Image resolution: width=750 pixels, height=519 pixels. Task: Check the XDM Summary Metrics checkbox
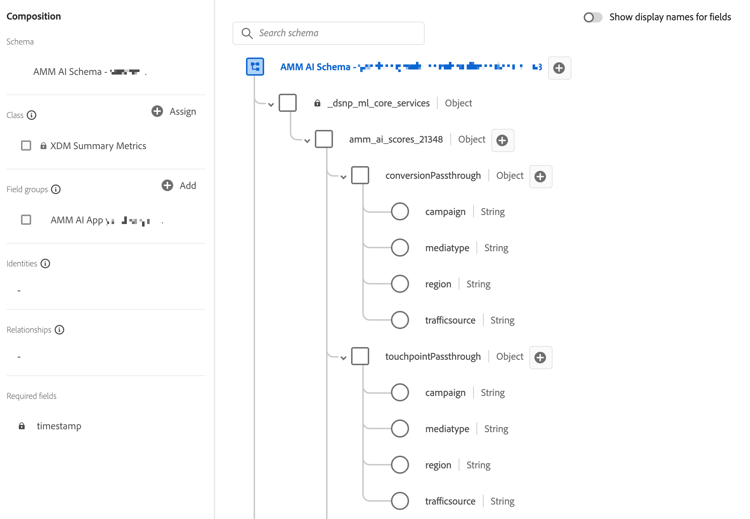26,146
